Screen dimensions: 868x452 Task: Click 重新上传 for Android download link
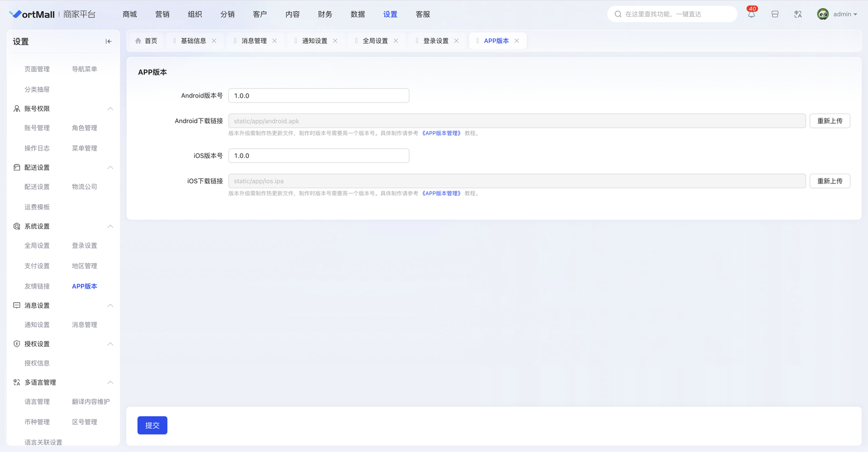click(x=829, y=121)
